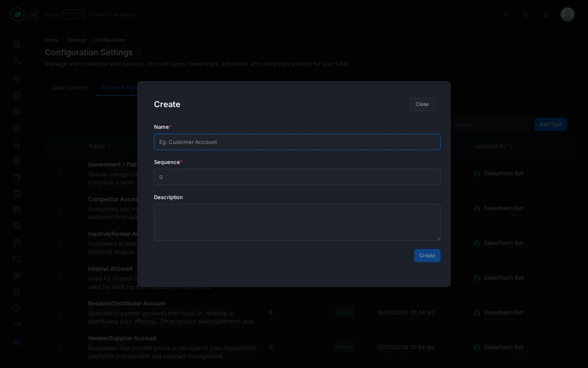Click the Reseller/Distributor Account name
588x368 pixels.
(x=127, y=303)
